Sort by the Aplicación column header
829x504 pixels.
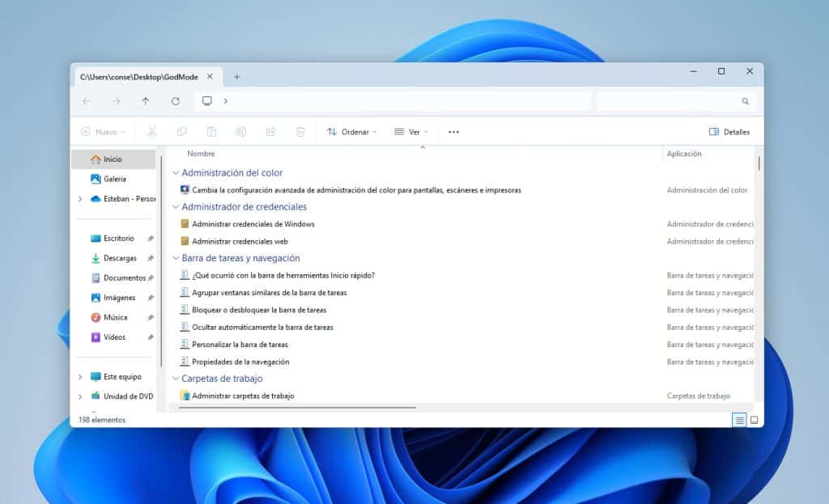tap(684, 154)
